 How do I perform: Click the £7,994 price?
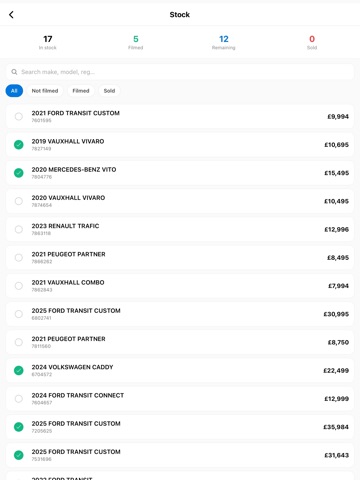point(338,286)
